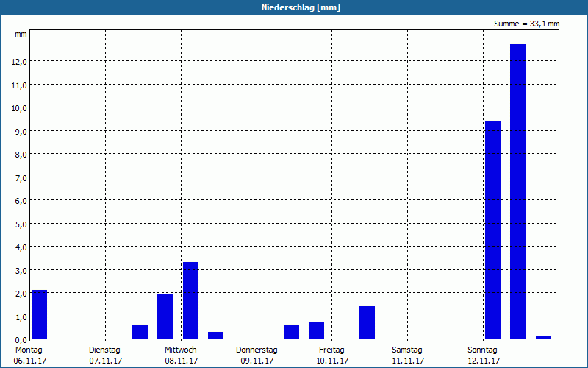Click the tallest Sunday precipitation bar
The height and width of the screenshot is (368, 588).
(x=518, y=191)
